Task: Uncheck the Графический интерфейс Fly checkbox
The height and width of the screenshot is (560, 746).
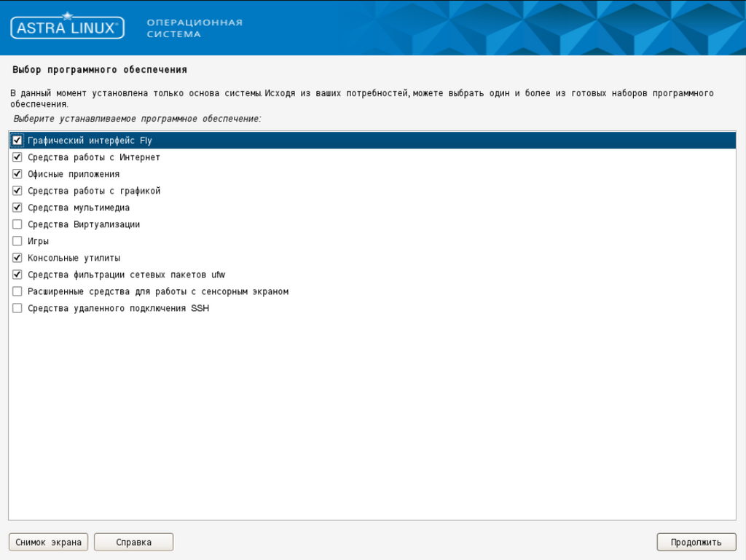Action: coord(17,141)
